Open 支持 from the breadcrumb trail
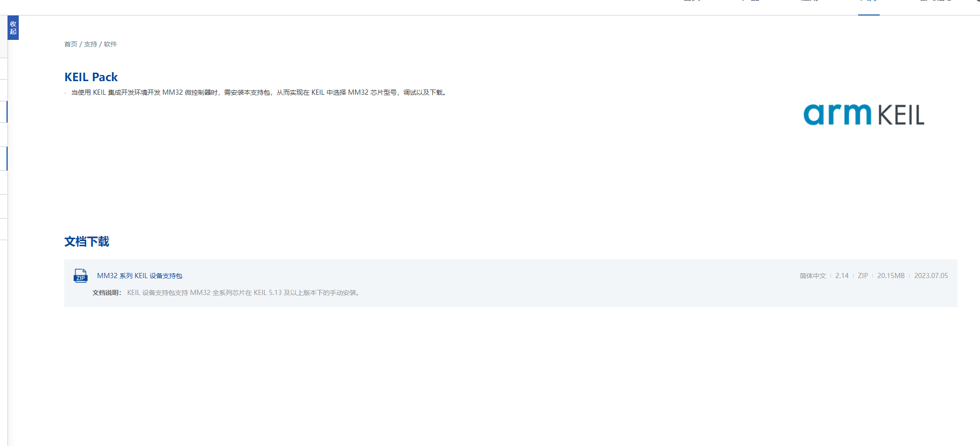 pos(90,44)
